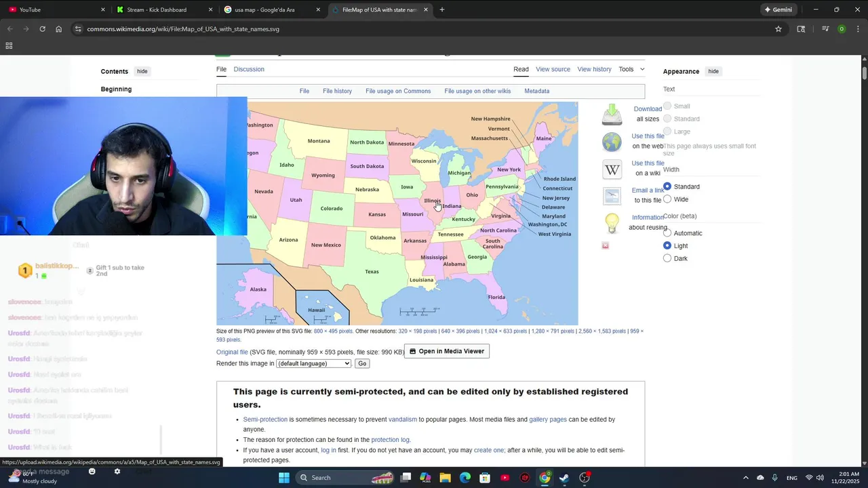Select the Standard text size radio
The height and width of the screenshot is (488, 868).
point(667,119)
